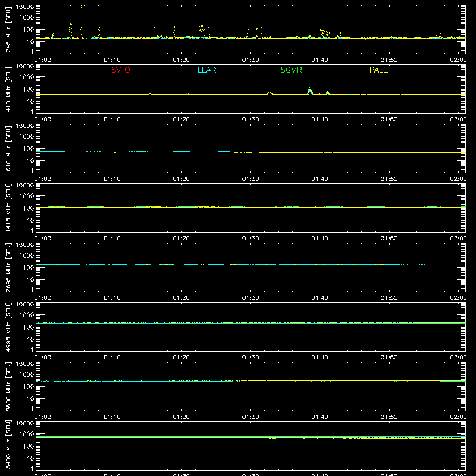Select the 2695 MHz [SFU] axis title
476x476 pixels.
(x=8, y=267)
